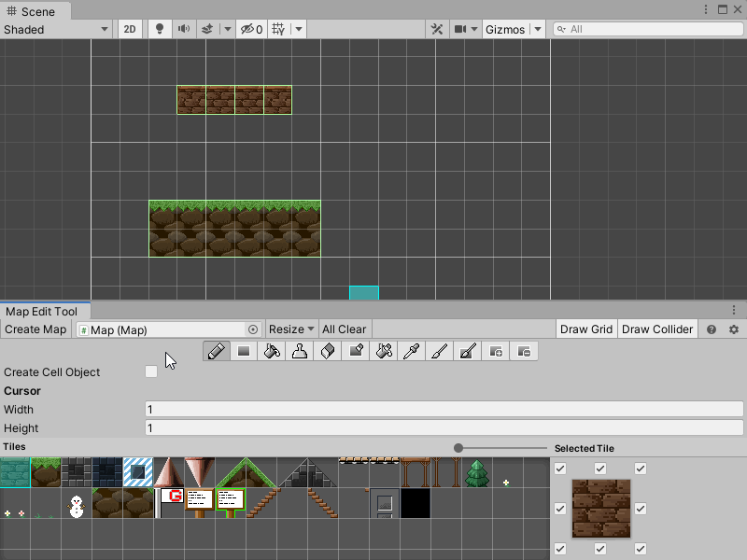Select the Map Edit Tool tab
Image resolution: width=747 pixels, height=560 pixels.
pos(42,312)
